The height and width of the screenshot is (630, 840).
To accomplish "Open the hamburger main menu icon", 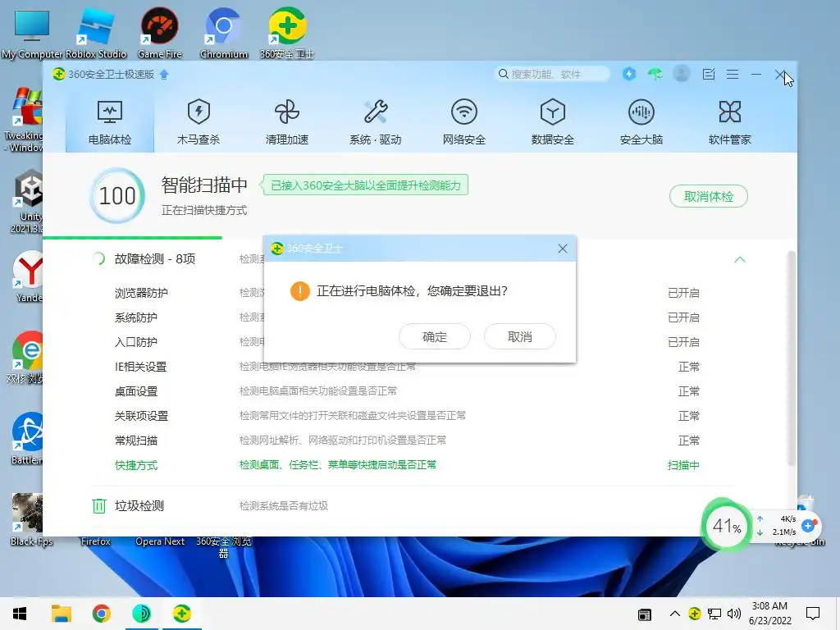I will click(x=733, y=74).
